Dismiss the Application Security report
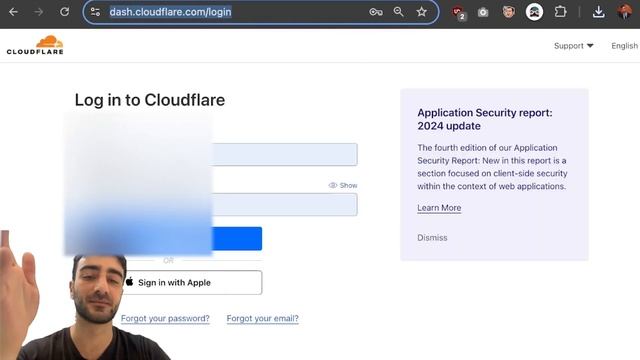Viewport: 640px width, 360px height. coord(432,238)
